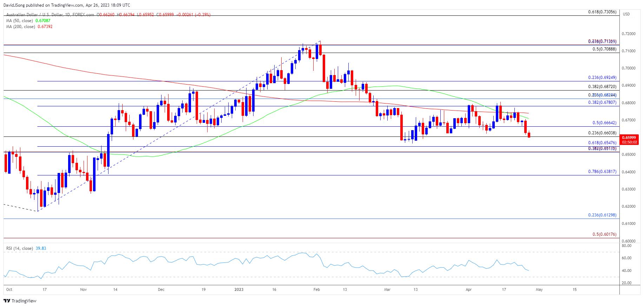The image size is (644, 307).
Task: Click the 0.64000 price axis tick
Action: point(629,172)
